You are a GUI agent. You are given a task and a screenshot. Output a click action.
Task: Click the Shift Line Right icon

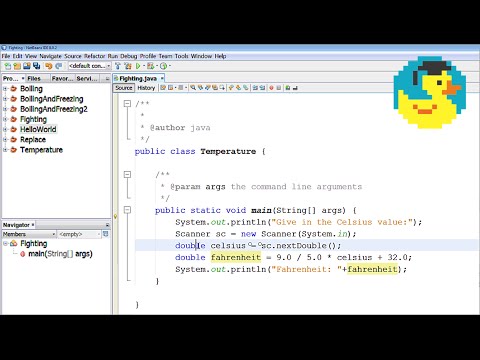262,88
